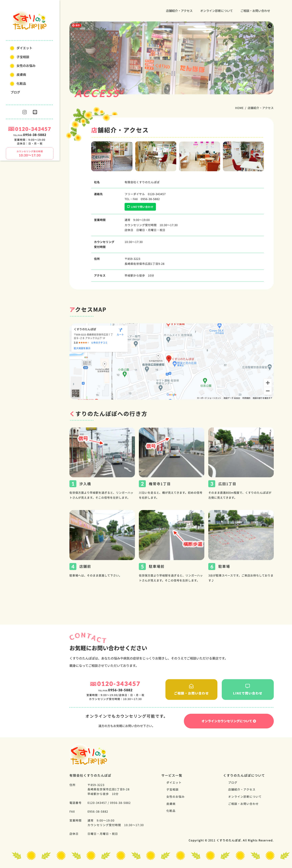The width and height of the screenshot is (292, 868).
Task: Click the pink オンラインカウンセリングについて button
Action: click(x=229, y=721)
